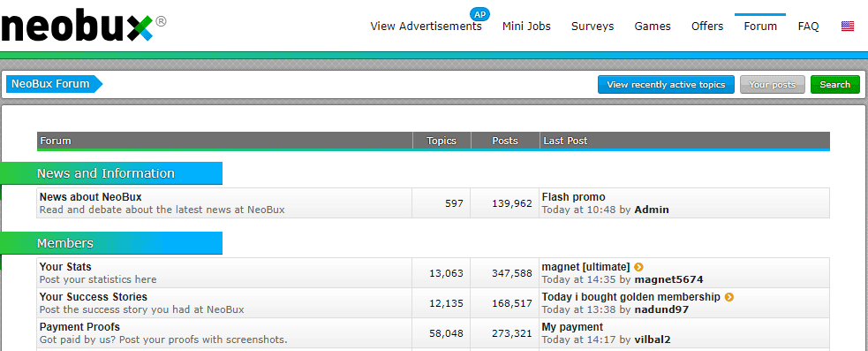This screenshot has width=868, height=351.
Task: Click the Admin username
Action: [652, 210]
